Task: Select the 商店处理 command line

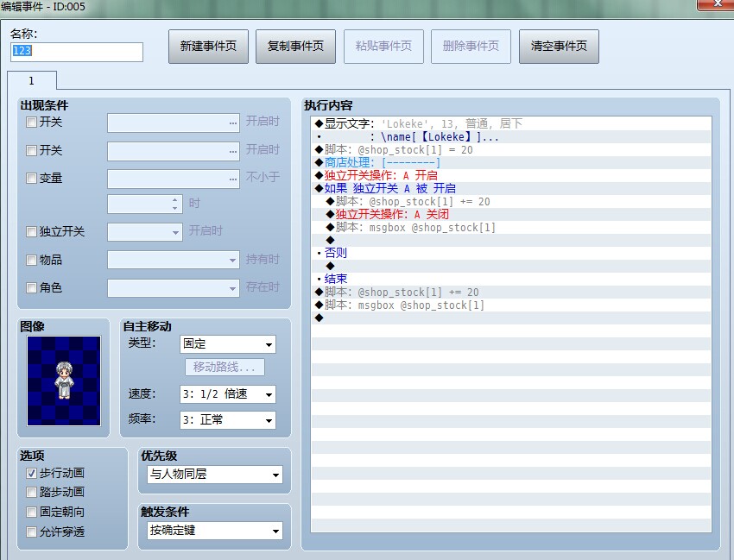Action: (x=511, y=162)
